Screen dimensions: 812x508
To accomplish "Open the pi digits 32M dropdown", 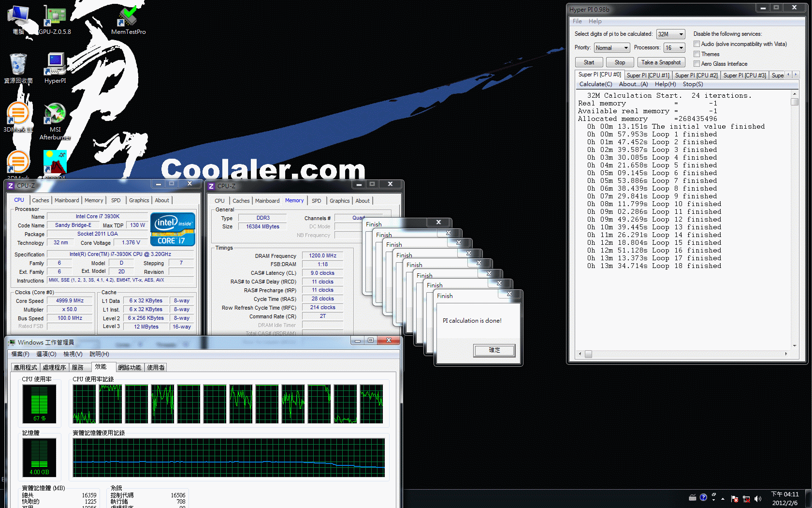I will (671, 34).
